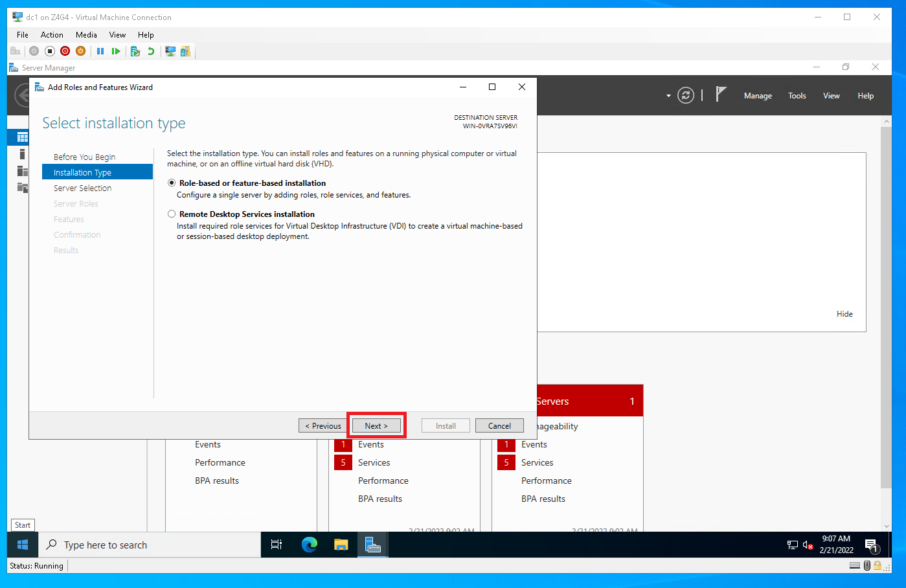Click the green Revert arrow icon

click(x=151, y=51)
